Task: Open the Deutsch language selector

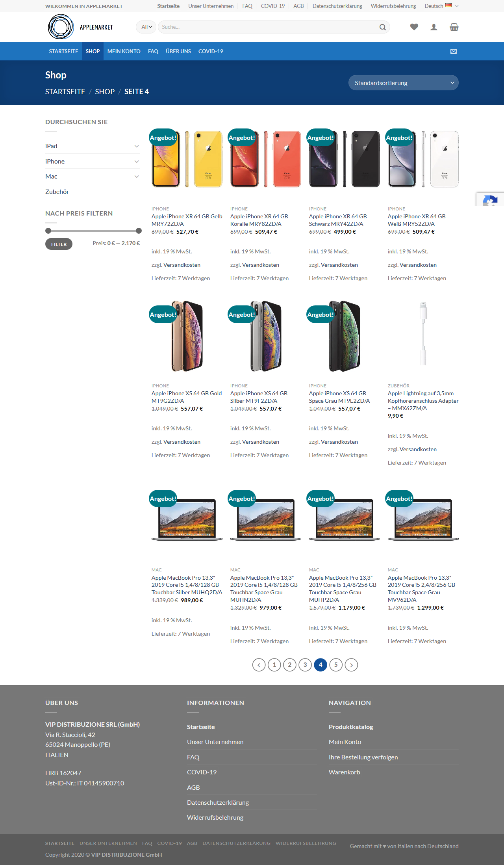Action: click(x=441, y=6)
